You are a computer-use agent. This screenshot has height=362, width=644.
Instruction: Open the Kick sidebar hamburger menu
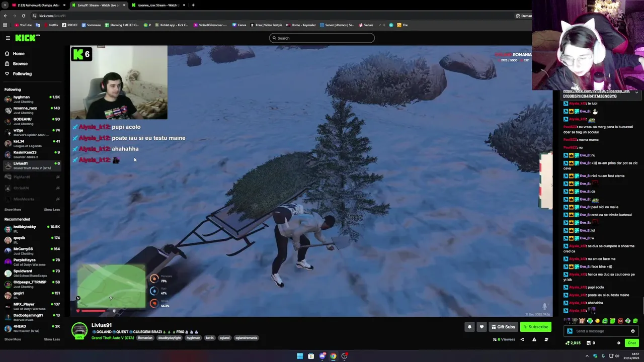[x=8, y=38]
